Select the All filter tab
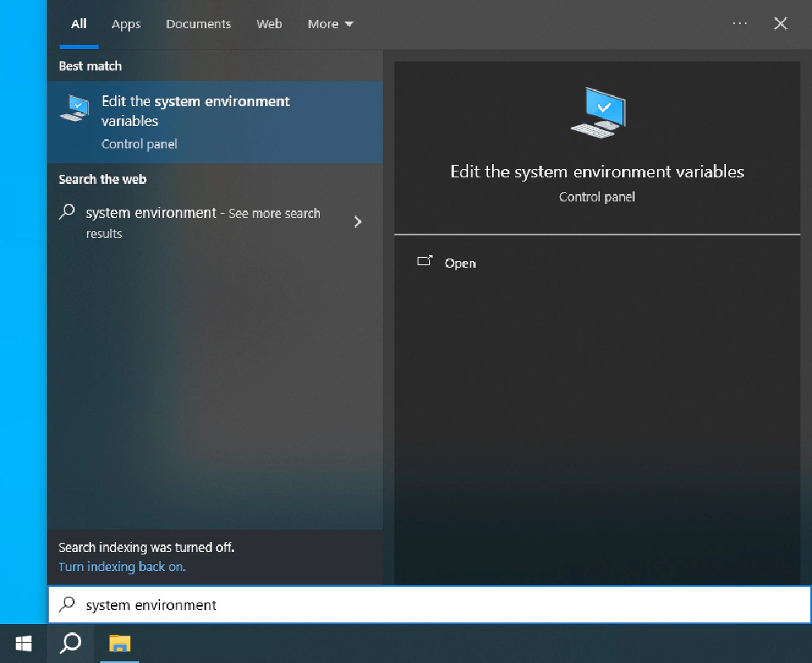Viewport: 812px width, 663px height. click(x=79, y=24)
